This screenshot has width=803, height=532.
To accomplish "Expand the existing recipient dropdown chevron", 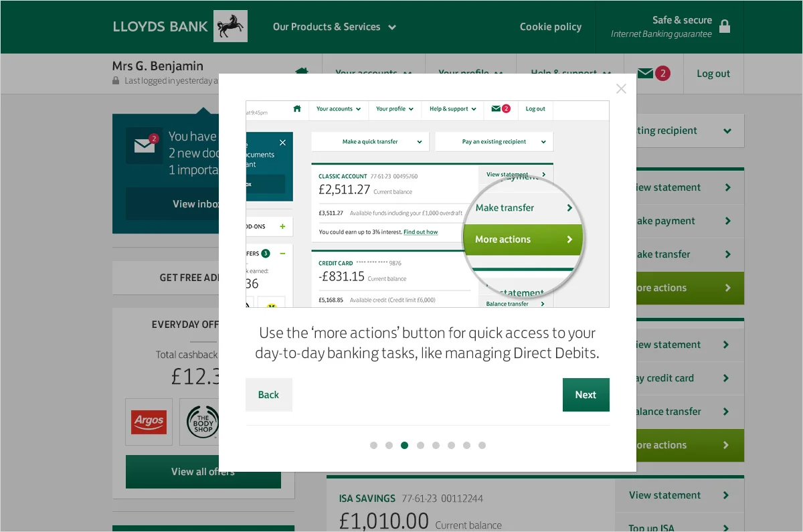I will tap(727, 130).
